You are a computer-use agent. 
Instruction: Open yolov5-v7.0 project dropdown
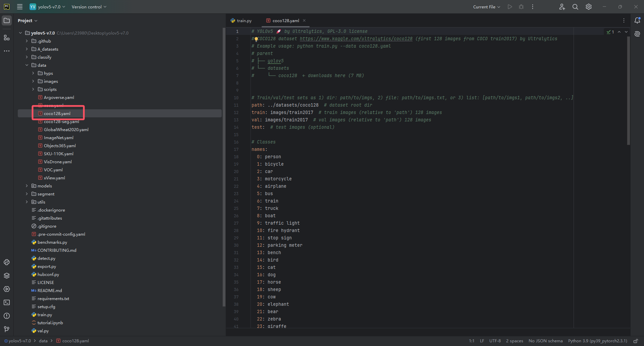[x=47, y=7]
